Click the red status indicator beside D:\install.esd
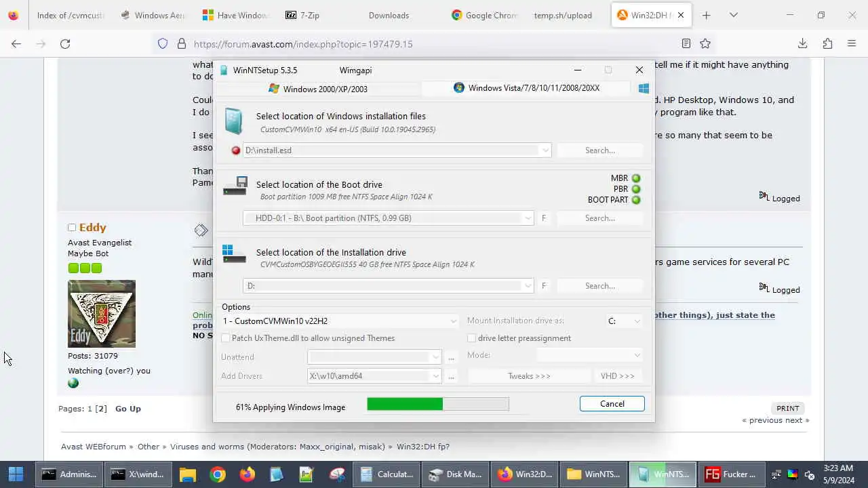Image resolution: width=868 pixels, height=488 pixels. coord(236,150)
